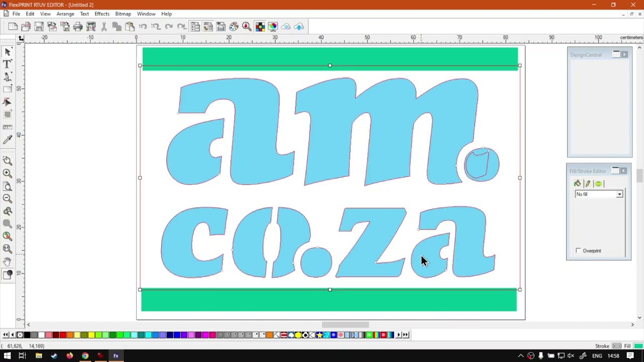
Task: Open Windows Start menu
Action: pos(7,356)
